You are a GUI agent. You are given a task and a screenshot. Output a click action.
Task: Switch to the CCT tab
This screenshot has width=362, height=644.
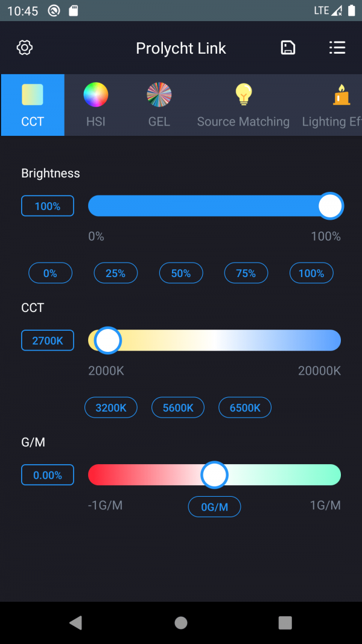point(33,105)
